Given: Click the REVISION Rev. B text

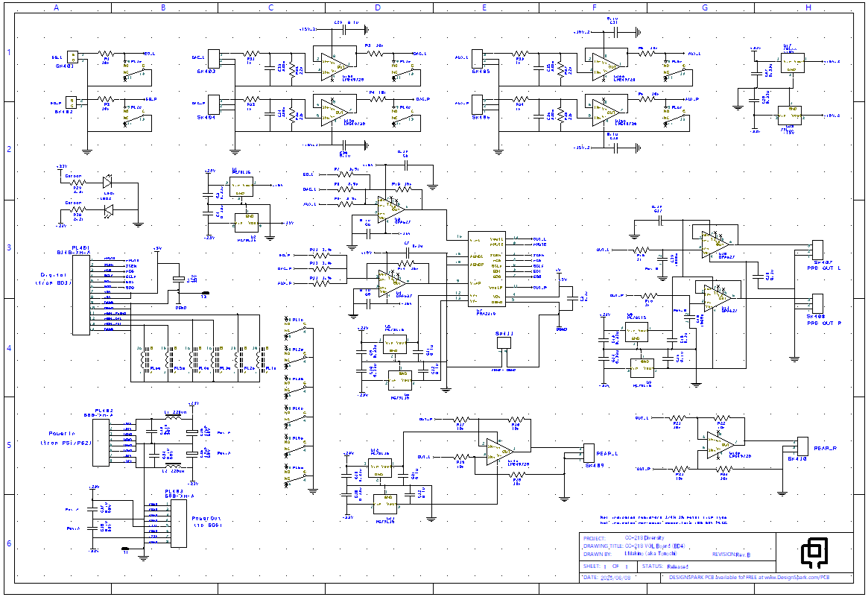Looking at the screenshot, I should click(731, 554).
